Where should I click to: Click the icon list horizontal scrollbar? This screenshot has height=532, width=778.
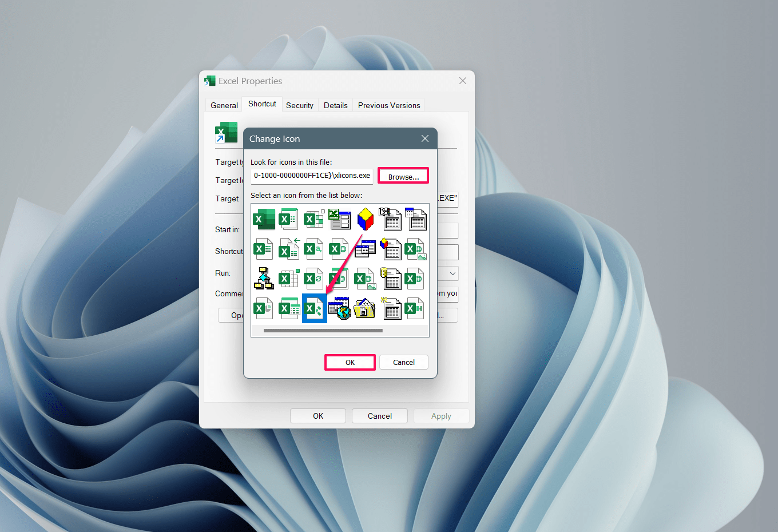323,331
